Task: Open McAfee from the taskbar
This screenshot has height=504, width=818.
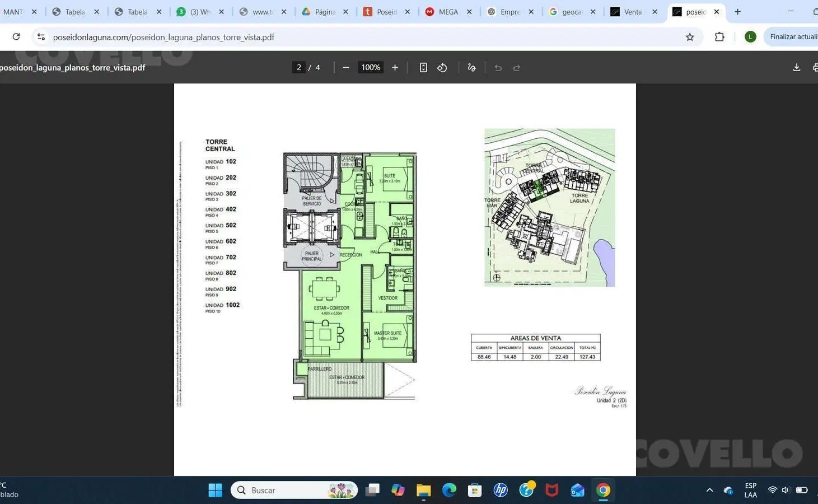Action: pyautogui.click(x=552, y=490)
